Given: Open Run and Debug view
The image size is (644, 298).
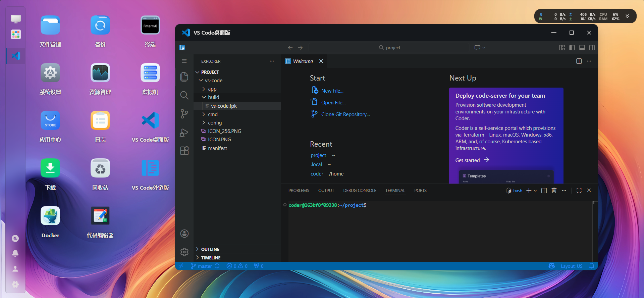Looking at the screenshot, I should click(x=184, y=133).
